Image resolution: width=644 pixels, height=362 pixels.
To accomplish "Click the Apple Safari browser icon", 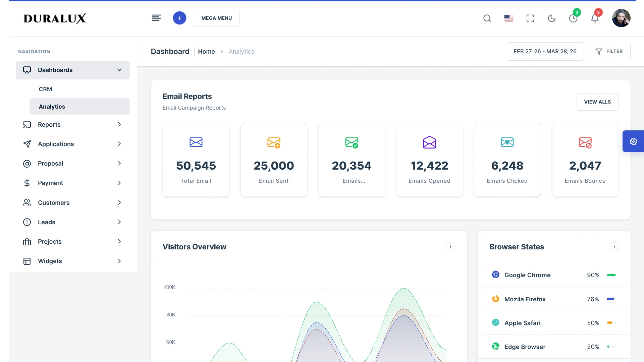I will (x=495, y=322).
